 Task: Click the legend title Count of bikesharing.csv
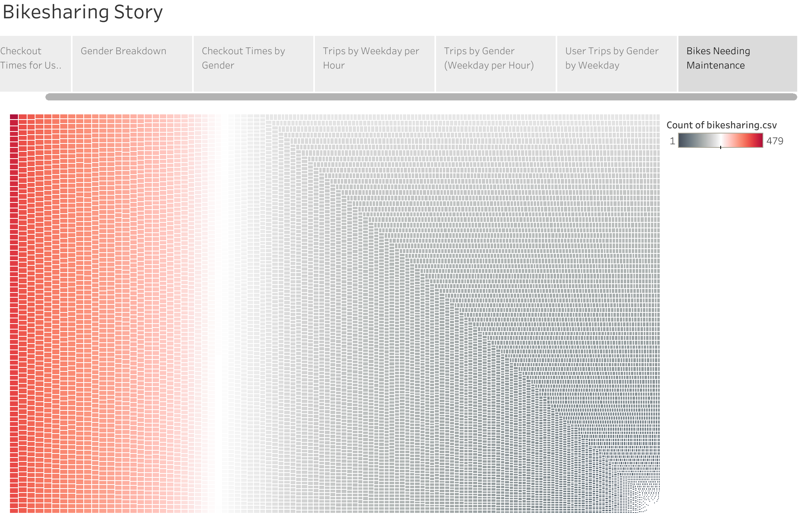[x=721, y=125]
